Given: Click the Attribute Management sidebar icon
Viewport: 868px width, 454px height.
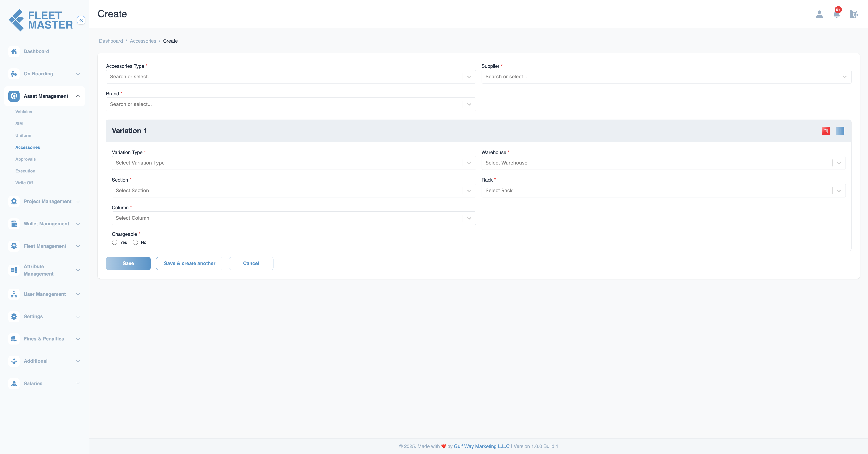Looking at the screenshot, I should [14, 270].
